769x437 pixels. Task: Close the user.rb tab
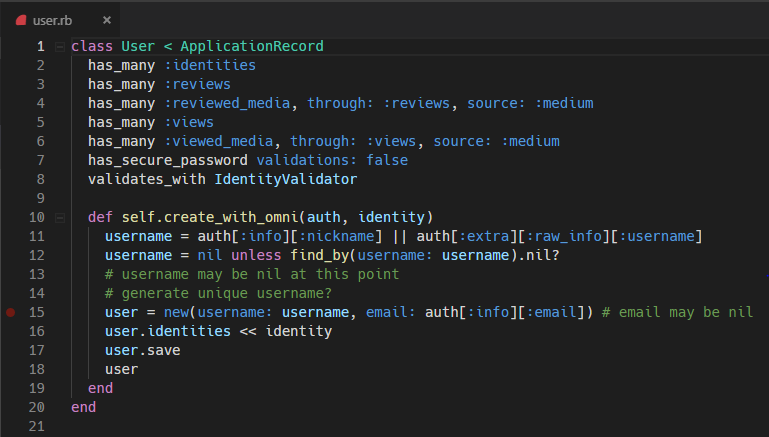coord(106,20)
